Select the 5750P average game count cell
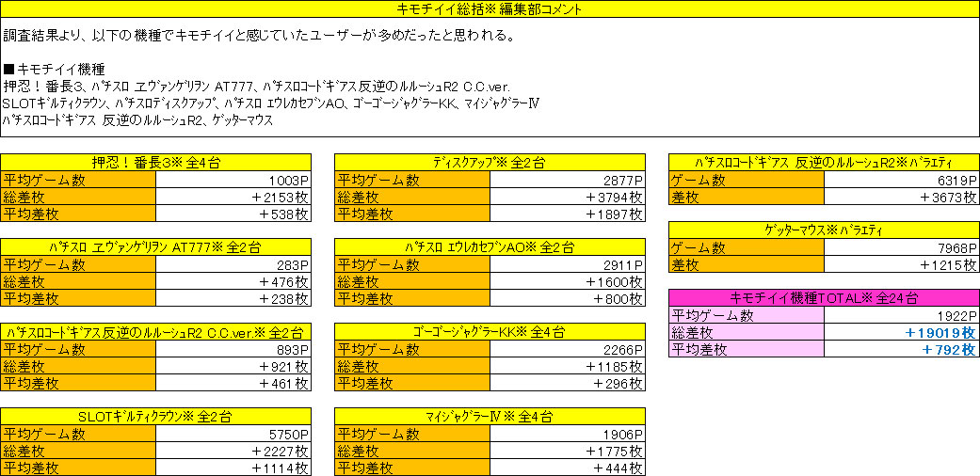Viewport: 980px width, 476px height. pyautogui.click(x=233, y=434)
